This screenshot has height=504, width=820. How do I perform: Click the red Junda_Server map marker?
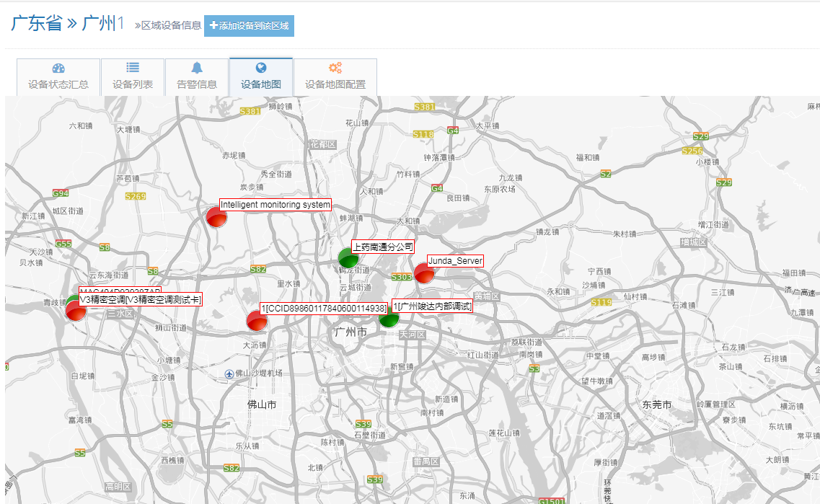[424, 273]
